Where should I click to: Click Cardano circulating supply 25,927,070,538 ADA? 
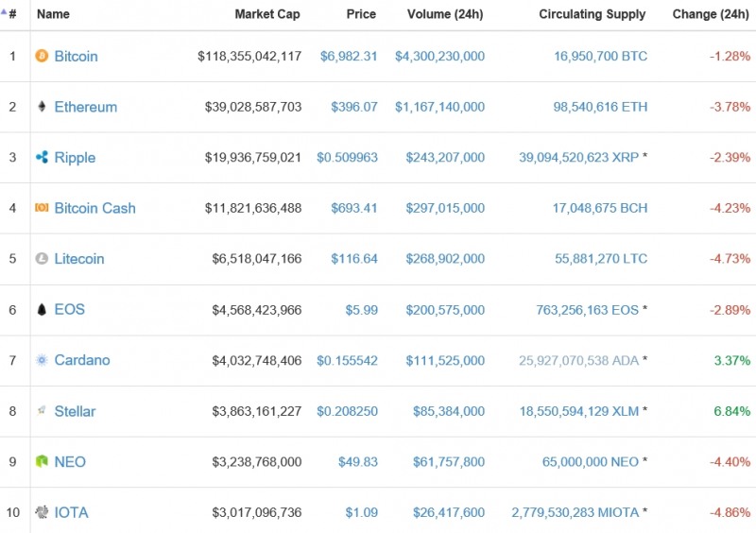[x=578, y=360]
